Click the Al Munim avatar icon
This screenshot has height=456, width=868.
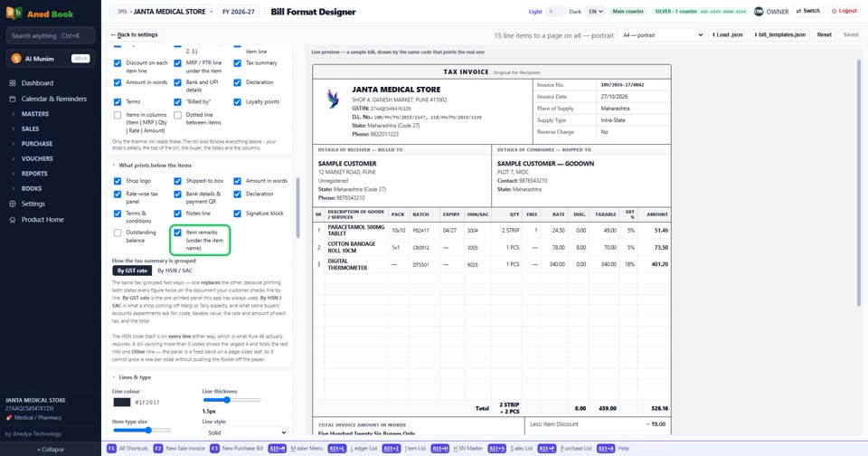pyautogui.click(x=16, y=58)
